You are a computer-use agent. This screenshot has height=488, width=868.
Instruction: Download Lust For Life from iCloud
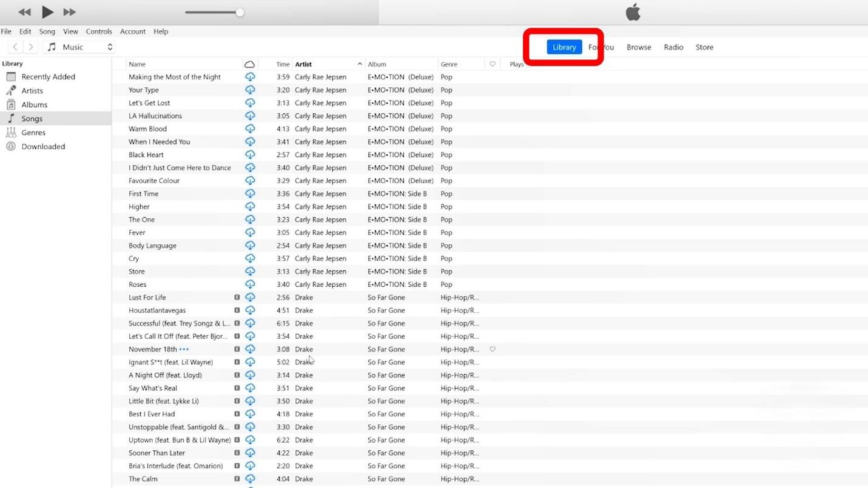tap(250, 298)
